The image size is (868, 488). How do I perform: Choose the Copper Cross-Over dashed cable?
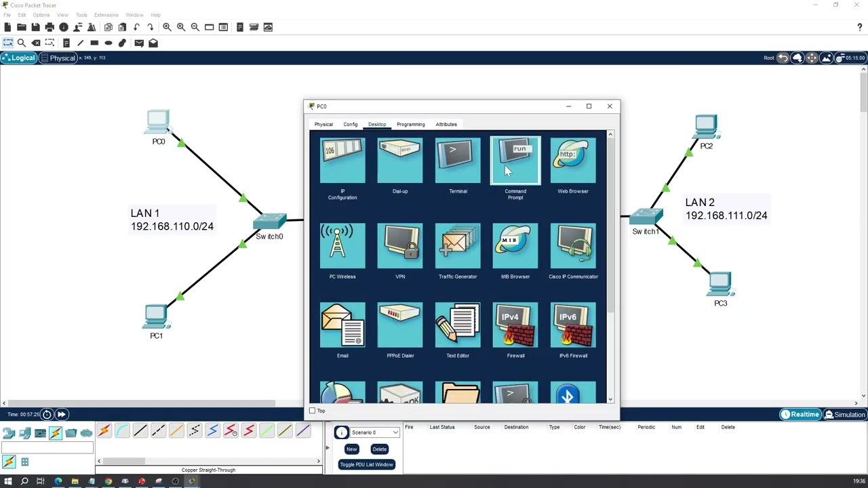pyautogui.click(x=158, y=431)
